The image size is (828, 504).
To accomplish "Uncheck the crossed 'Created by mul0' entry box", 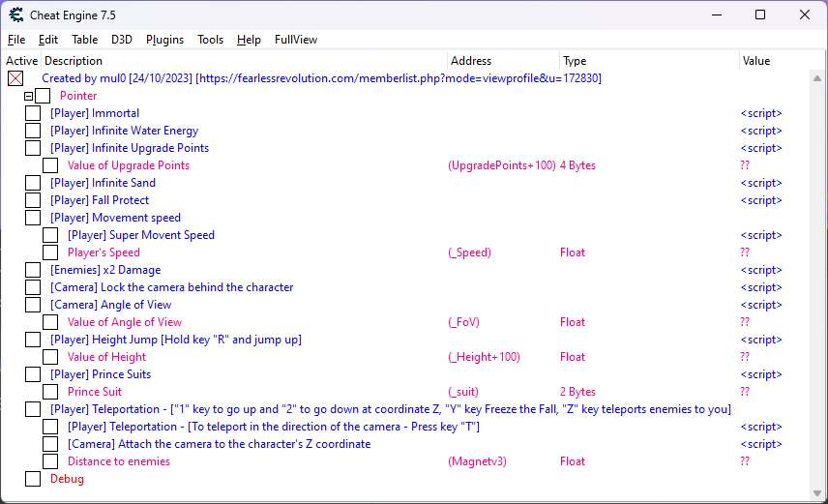I will [x=15, y=78].
